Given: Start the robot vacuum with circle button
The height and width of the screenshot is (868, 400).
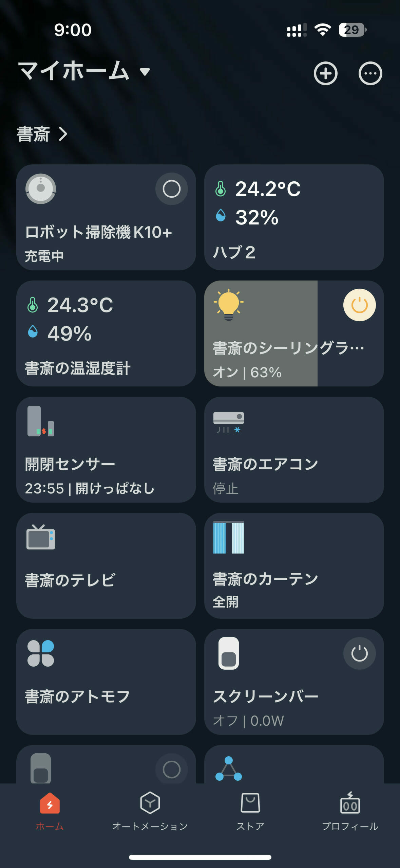Looking at the screenshot, I should pyautogui.click(x=171, y=189).
